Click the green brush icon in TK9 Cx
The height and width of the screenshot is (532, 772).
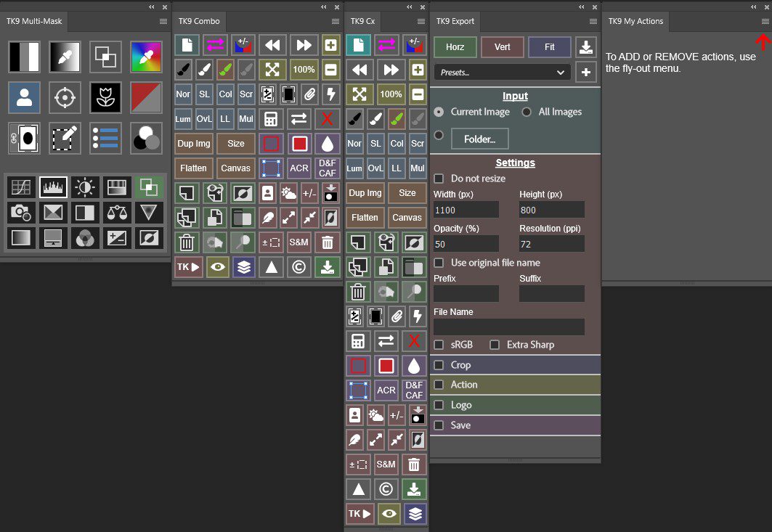[x=397, y=118]
